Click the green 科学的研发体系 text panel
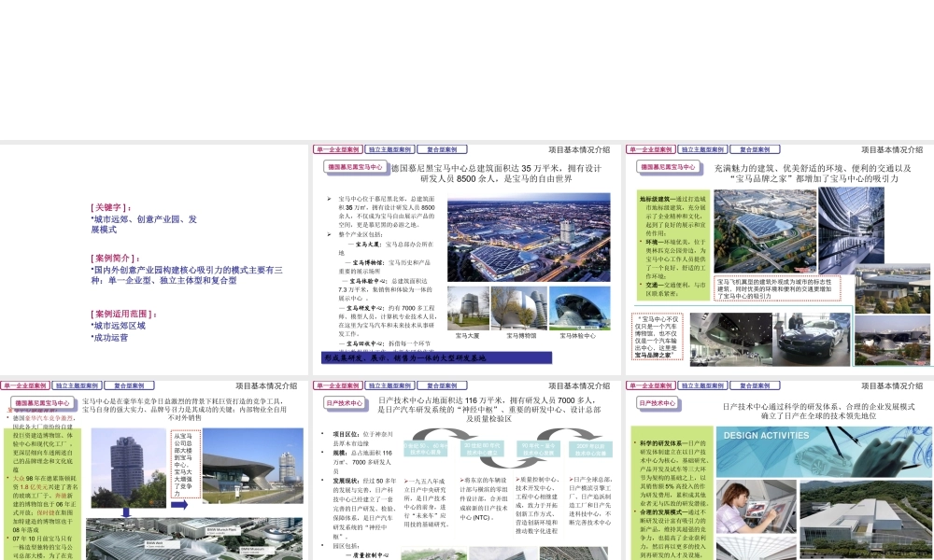This screenshot has height=560, width=934. tap(672, 493)
